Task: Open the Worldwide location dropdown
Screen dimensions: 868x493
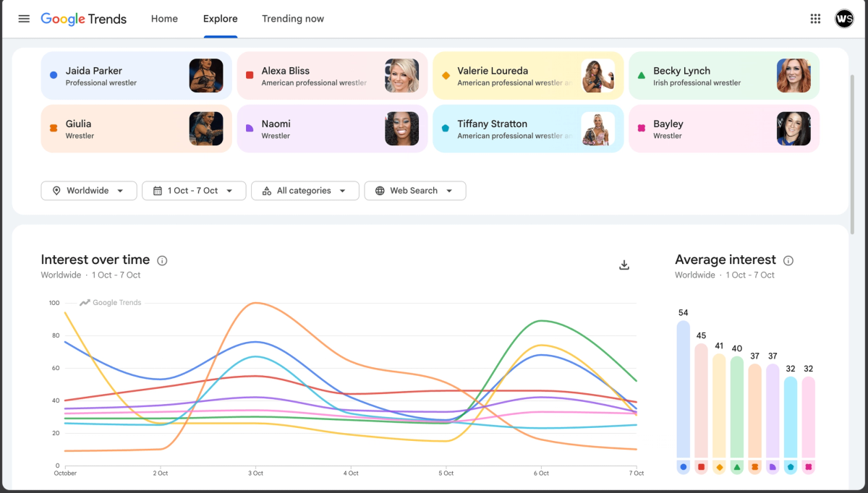Action: pos(89,191)
